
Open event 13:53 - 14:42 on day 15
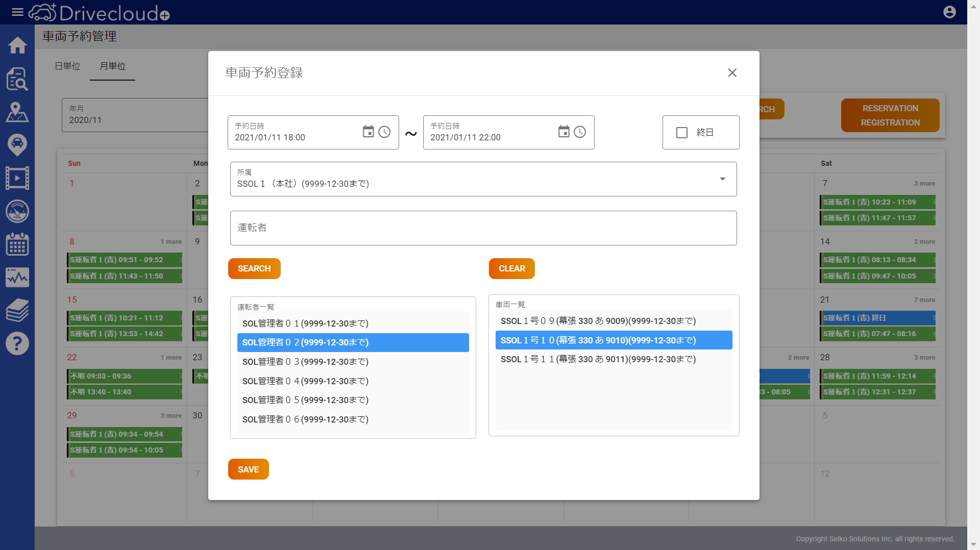125,334
